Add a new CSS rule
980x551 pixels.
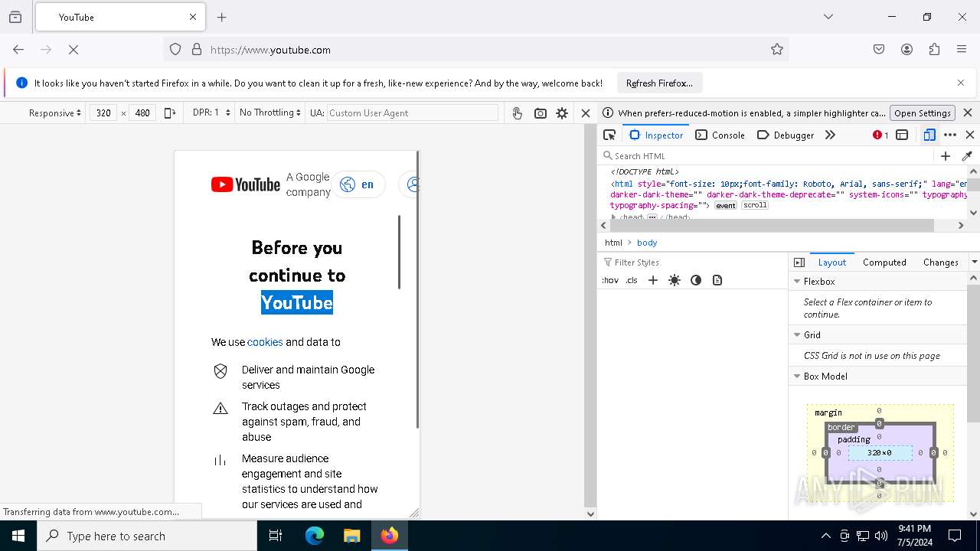[653, 280]
